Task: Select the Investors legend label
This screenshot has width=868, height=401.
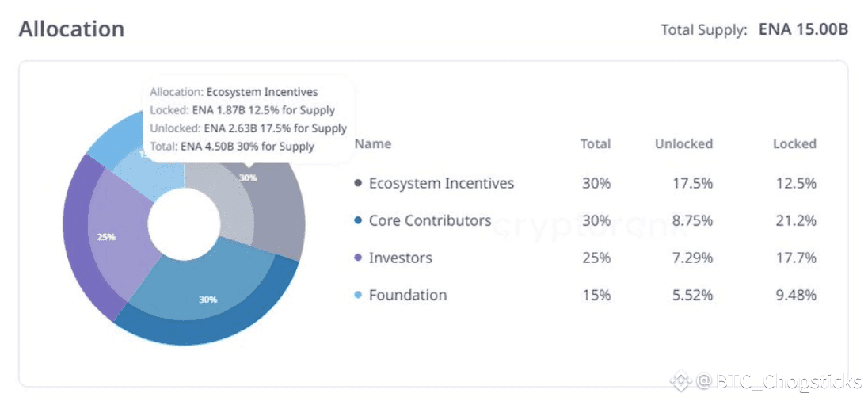Action: (x=401, y=258)
